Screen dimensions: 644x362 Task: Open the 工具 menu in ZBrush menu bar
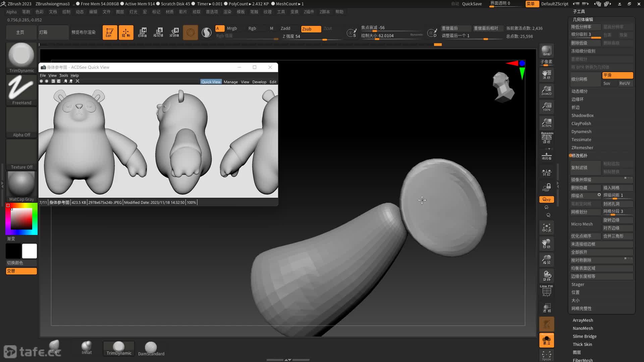coord(281,12)
